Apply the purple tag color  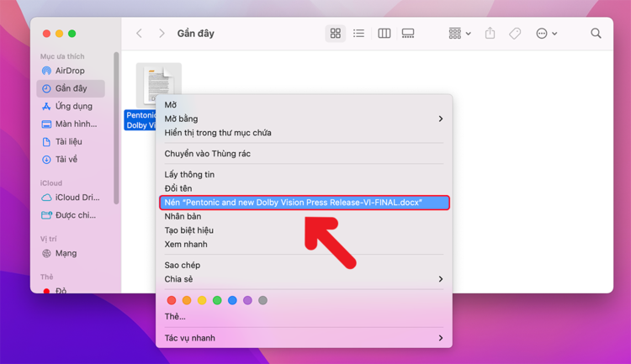point(247,300)
